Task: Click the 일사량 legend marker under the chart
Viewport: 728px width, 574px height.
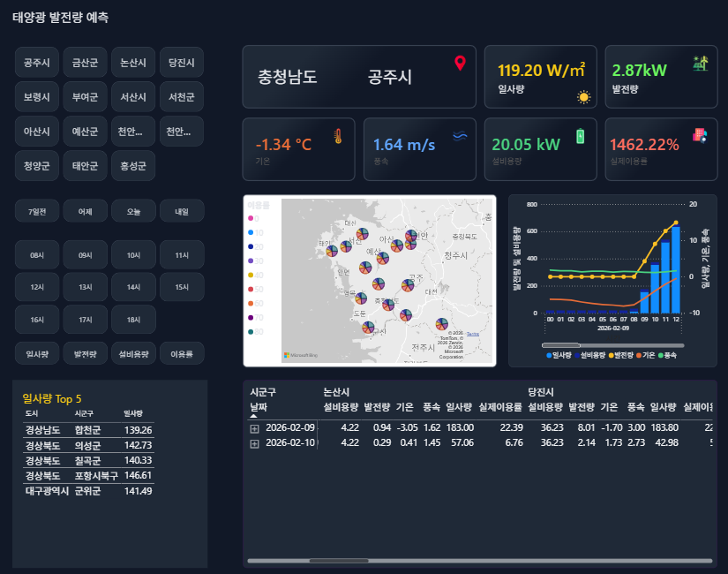Action: [549, 356]
